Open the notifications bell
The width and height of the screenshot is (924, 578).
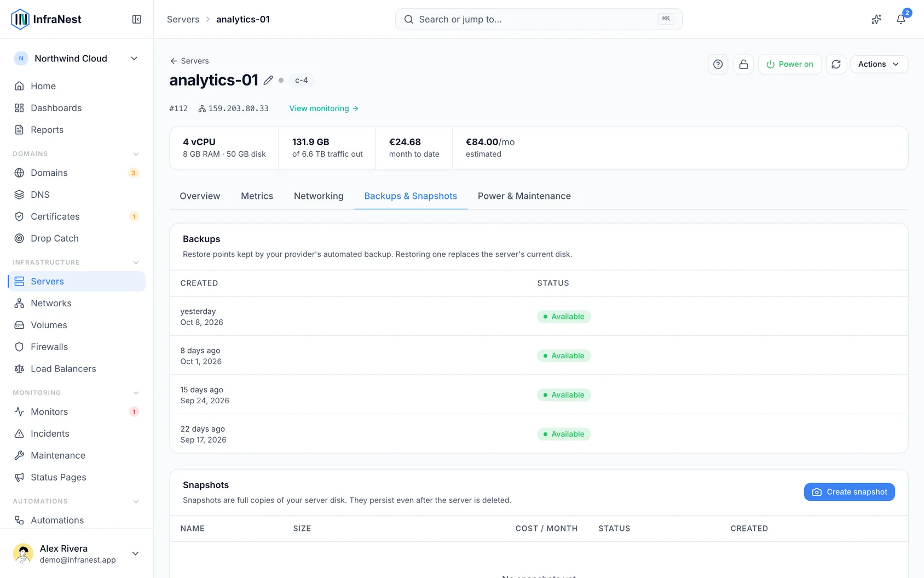[900, 19]
